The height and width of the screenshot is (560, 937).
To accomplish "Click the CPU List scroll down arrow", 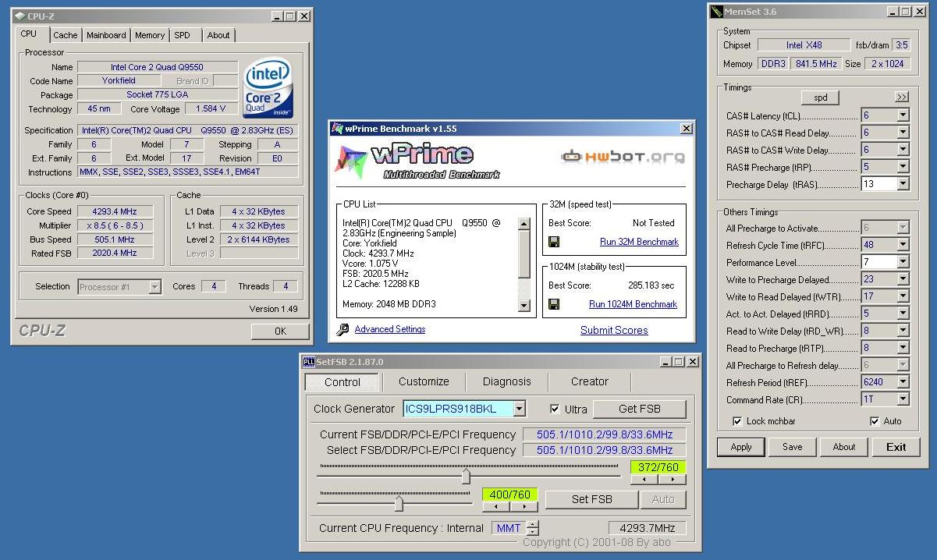I will 524,306.
